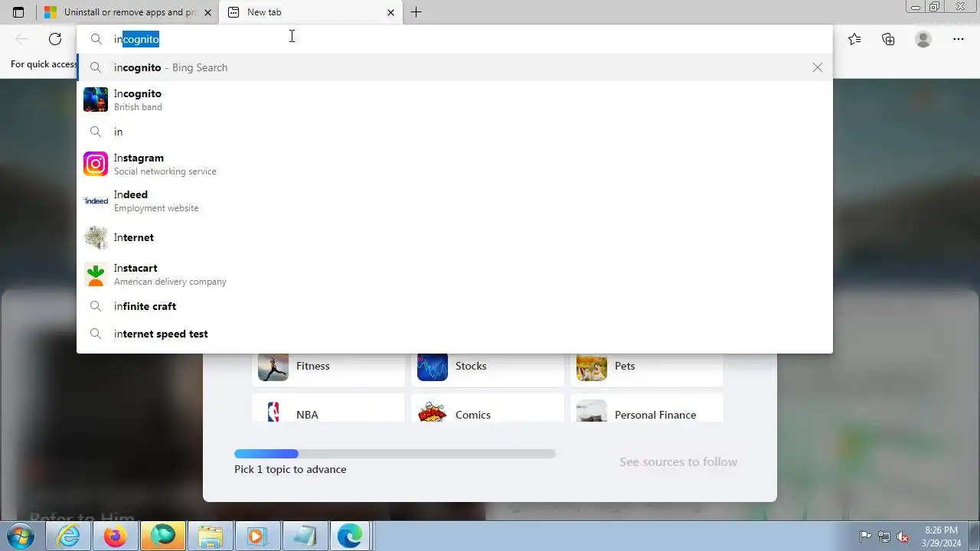
Task: Pick the Personal Finance topic card
Action: coord(647,409)
